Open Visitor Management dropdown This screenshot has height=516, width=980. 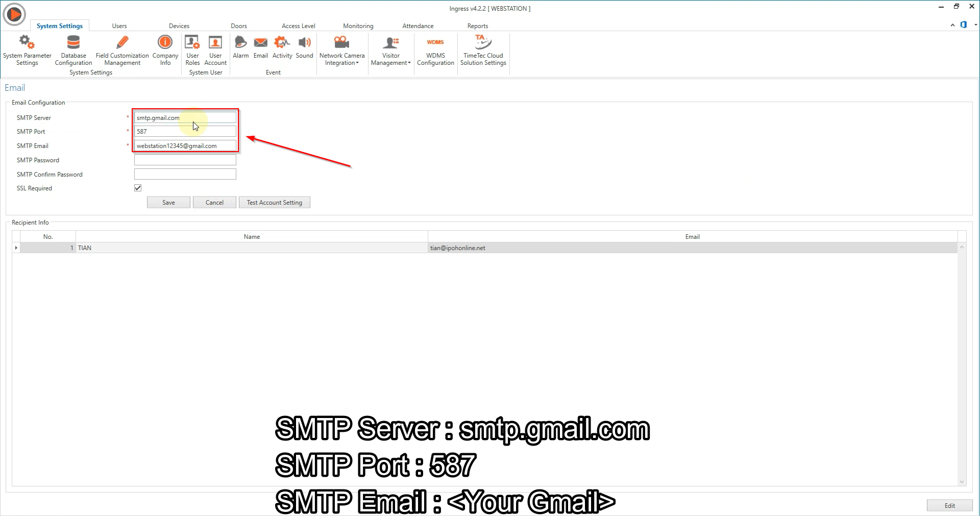tap(391, 50)
